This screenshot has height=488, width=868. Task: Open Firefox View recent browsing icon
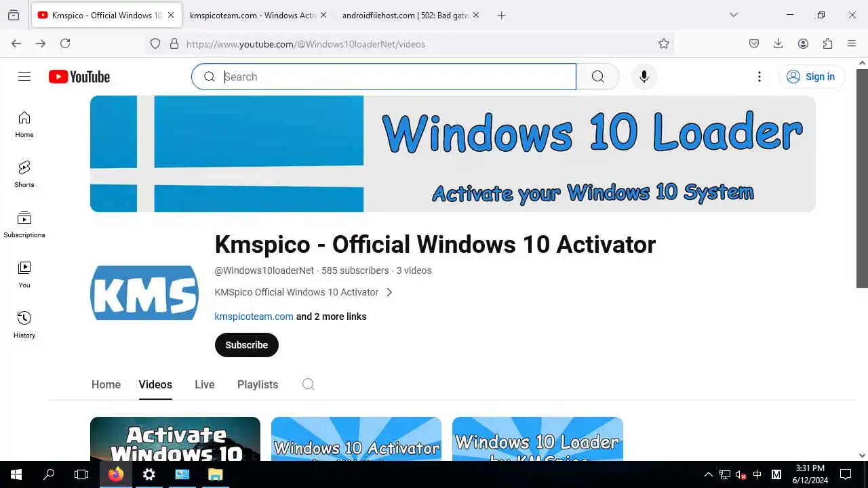14,15
